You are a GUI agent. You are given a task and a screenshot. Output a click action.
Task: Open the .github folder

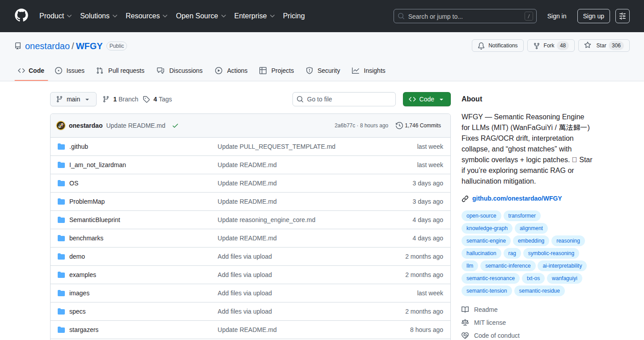(x=79, y=147)
